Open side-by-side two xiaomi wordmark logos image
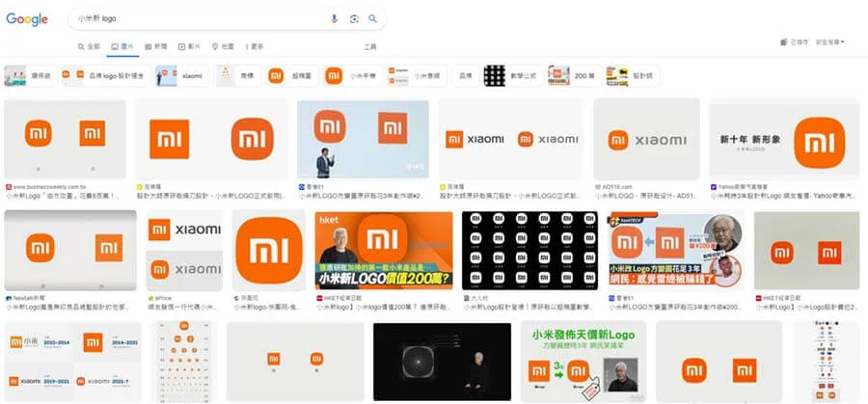This screenshot has width=868, height=404. point(511,139)
